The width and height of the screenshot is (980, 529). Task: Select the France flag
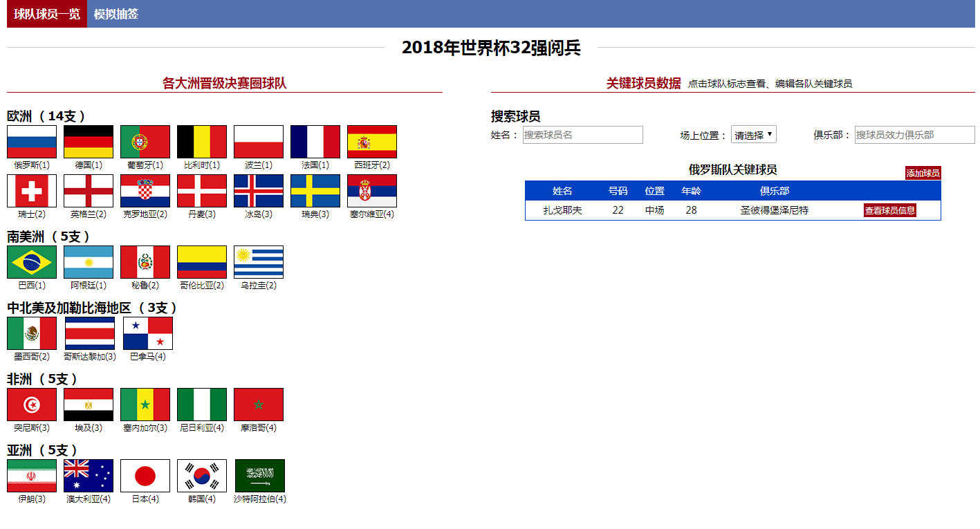(x=315, y=142)
